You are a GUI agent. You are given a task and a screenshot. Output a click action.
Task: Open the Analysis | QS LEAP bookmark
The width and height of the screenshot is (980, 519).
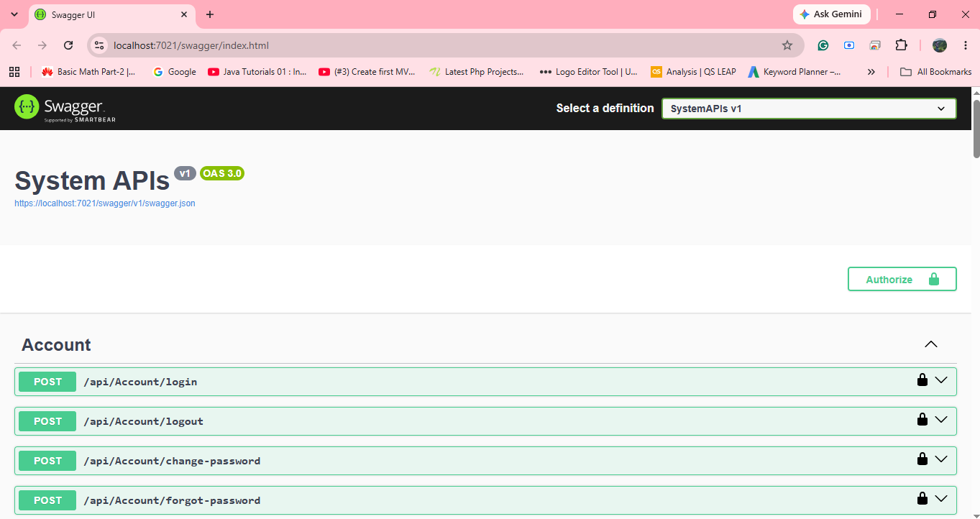[693, 72]
